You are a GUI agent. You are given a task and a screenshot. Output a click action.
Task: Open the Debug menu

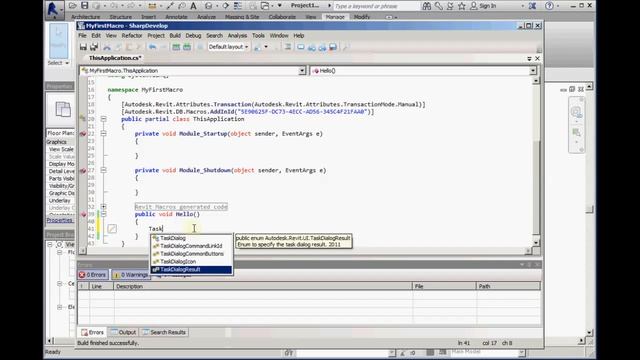[193, 36]
